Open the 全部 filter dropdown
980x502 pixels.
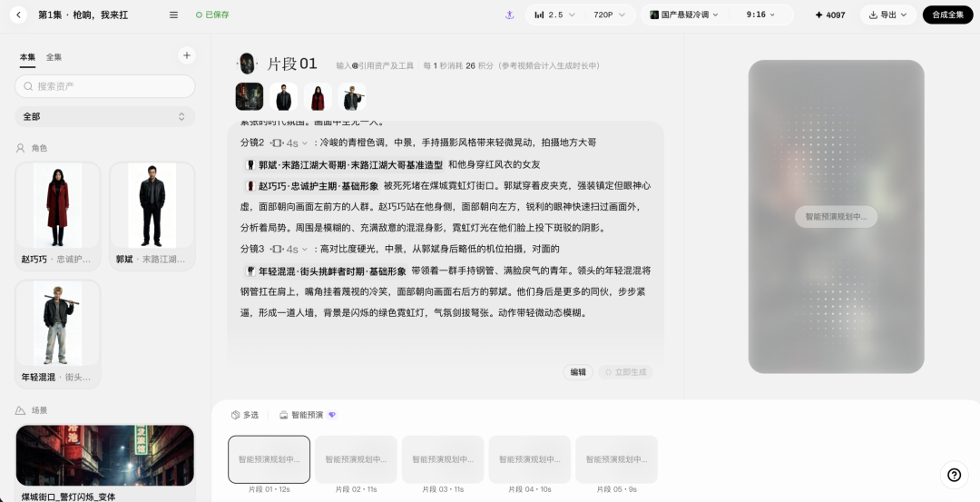pyautogui.click(x=105, y=116)
